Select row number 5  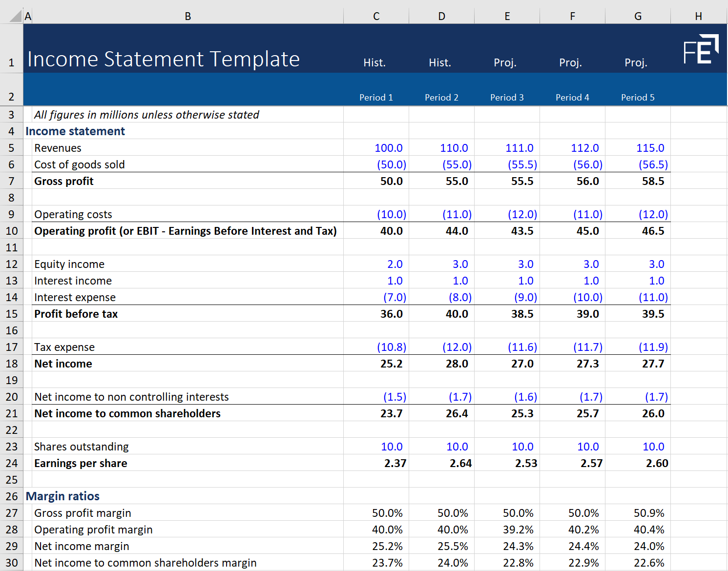pos(12,147)
